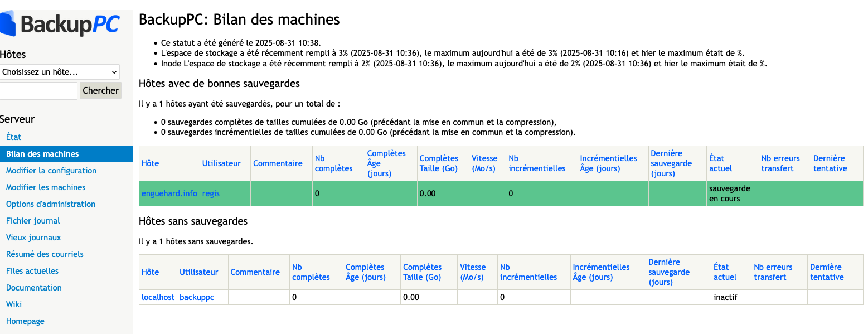Open Vieux journaux in sidebar

click(33, 238)
